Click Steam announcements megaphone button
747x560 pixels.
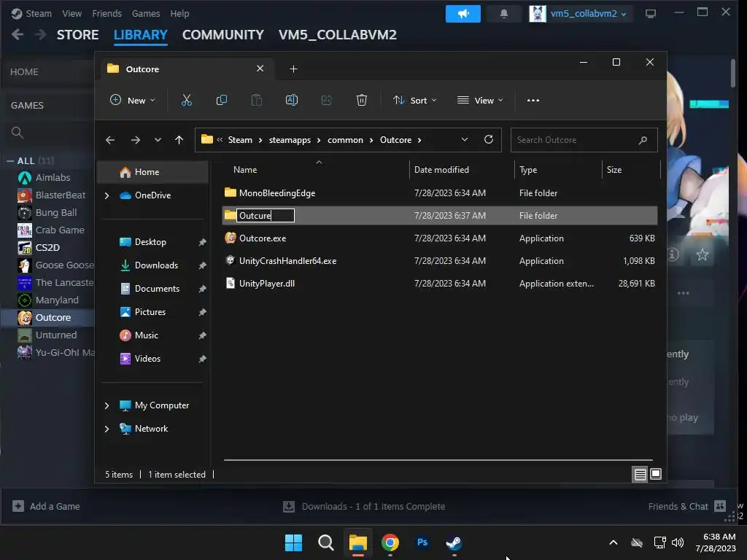[x=462, y=14]
